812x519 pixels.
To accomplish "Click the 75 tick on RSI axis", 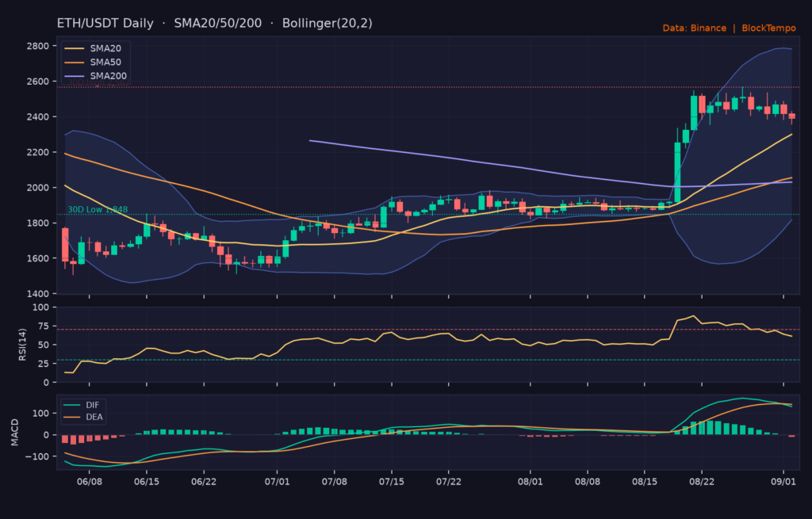I will (44, 326).
